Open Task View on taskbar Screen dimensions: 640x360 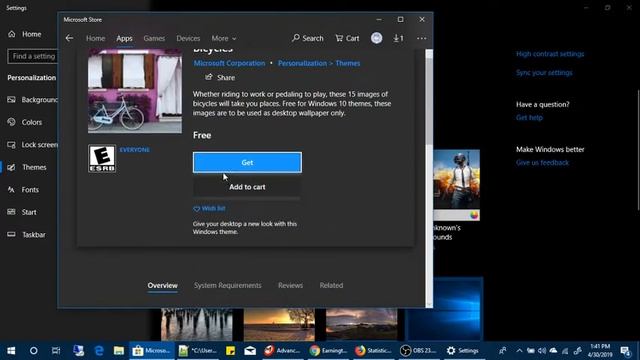[56, 351]
